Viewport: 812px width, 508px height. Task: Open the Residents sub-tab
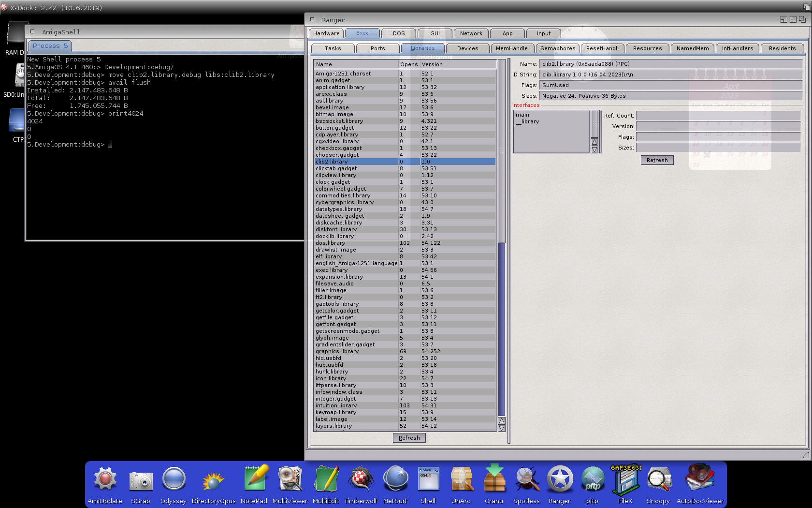click(x=782, y=48)
